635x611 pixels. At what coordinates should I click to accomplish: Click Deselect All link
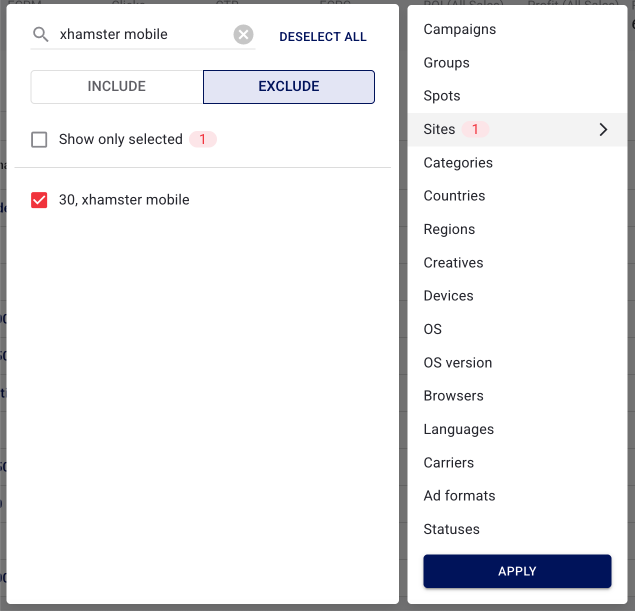click(x=323, y=37)
